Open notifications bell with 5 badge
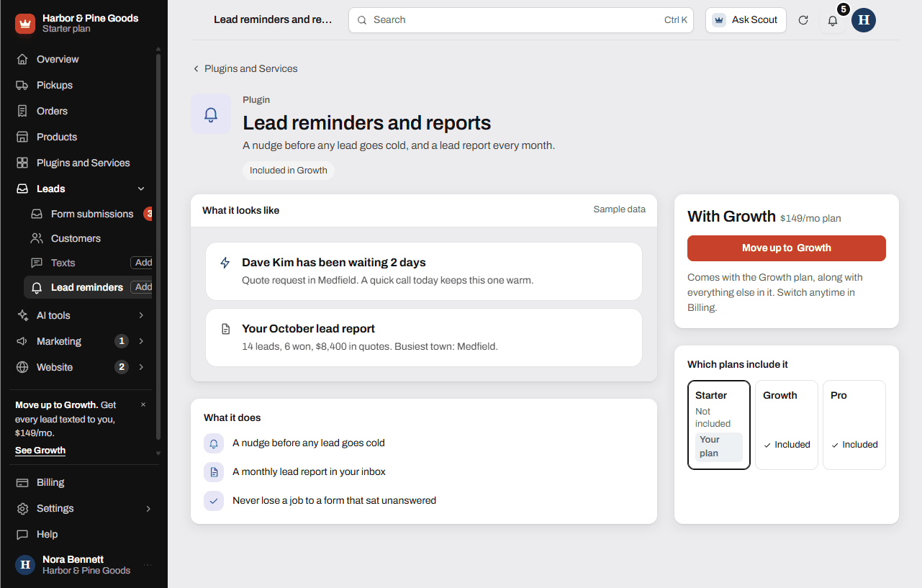This screenshot has height=588, width=922. click(833, 20)
